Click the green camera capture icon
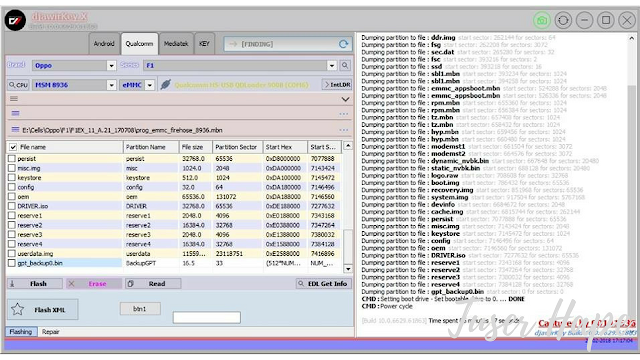The width and height of the screenshot is (640, 360). point(542,20)
